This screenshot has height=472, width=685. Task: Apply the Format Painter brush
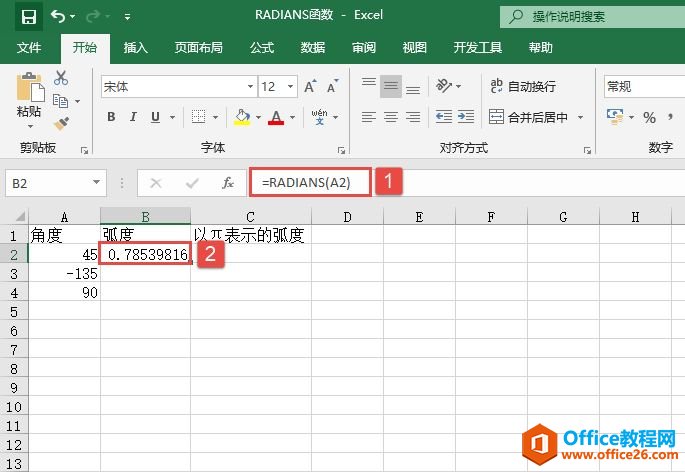click(x=62, y=123)
